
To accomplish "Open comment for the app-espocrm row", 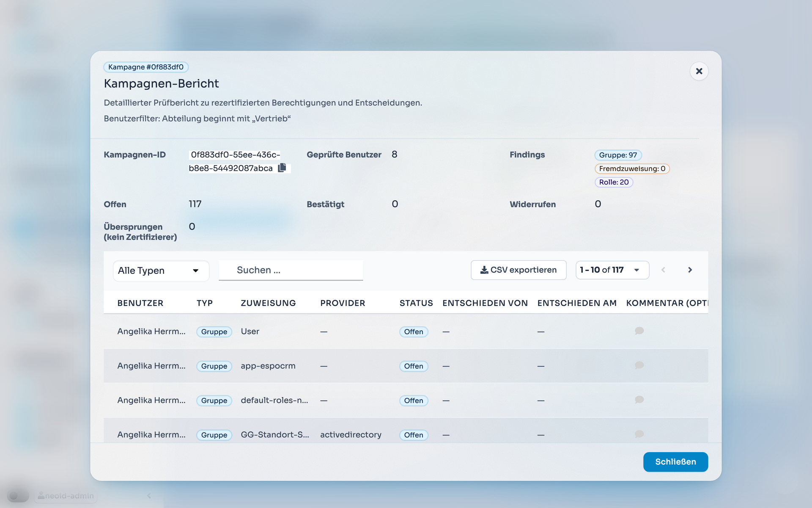I will 639,365.
